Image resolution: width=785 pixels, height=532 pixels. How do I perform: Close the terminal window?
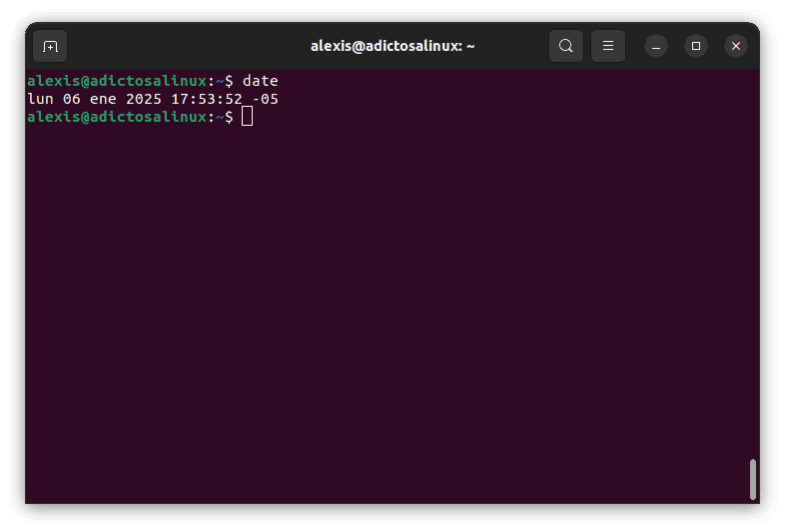(736, 46)
